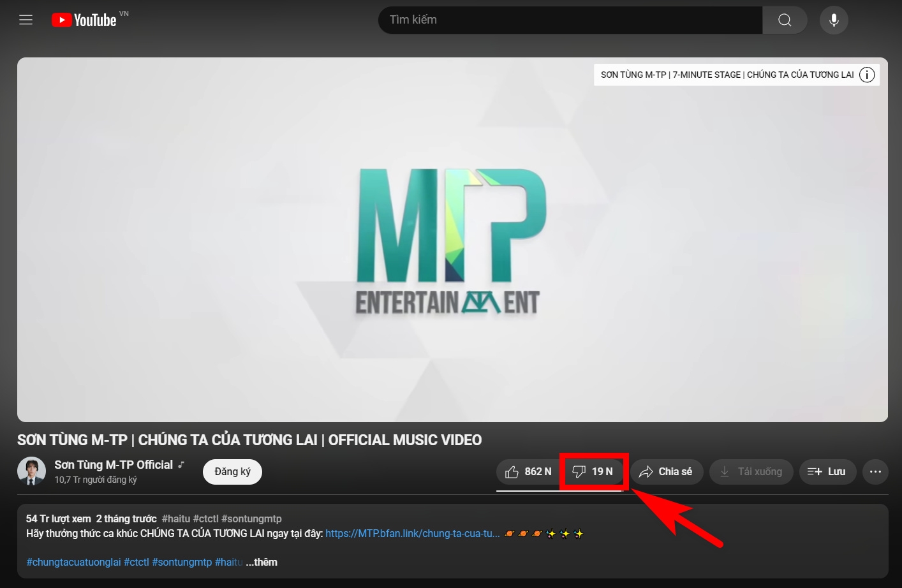
Task: Click the #chungtacuatuonglai hashtag link
Action: [73, 562]
